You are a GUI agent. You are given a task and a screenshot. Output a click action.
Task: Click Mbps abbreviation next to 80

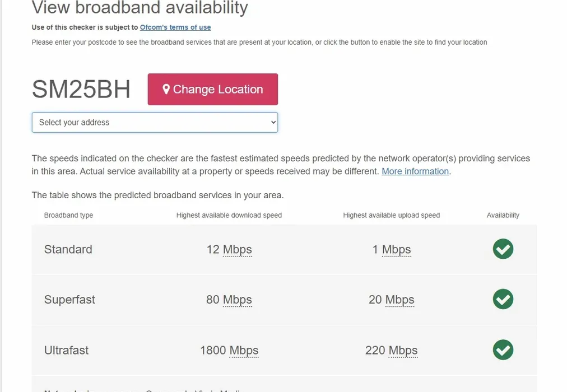click(238, 300)
